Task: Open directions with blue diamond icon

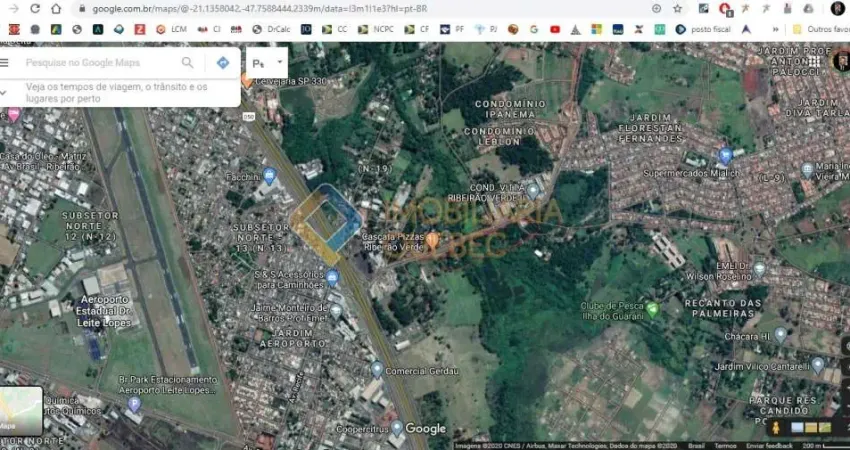Action: (x=223, y=63)
